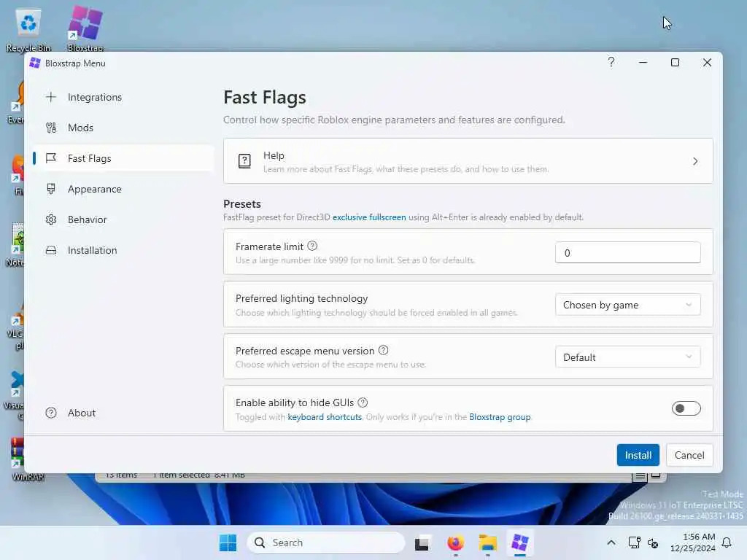Click the title bar help question mark
747x560 pixels.
click(611, 63)
